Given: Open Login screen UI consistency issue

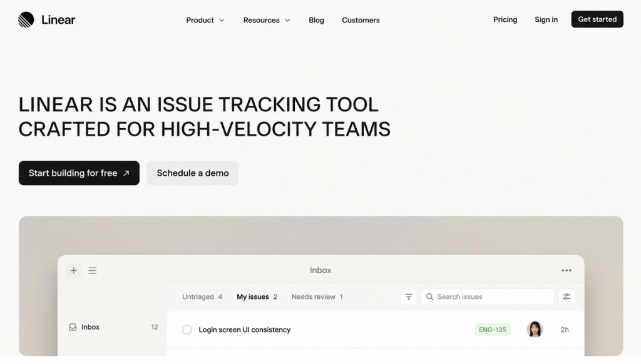Looking at the screenshot, I should coord(245,330).
